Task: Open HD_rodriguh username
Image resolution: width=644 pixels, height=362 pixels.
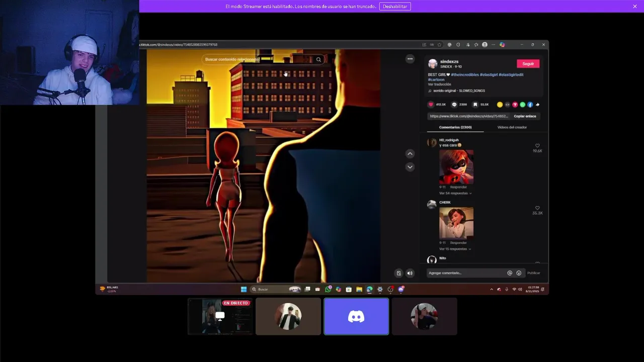Action: pos(449,140)
